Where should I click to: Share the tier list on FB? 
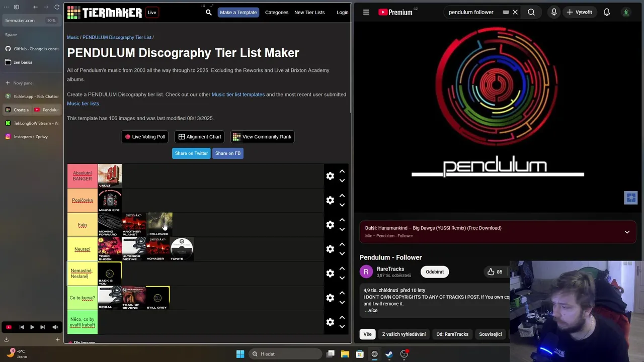pyautogui.click(x=228, y=153)
